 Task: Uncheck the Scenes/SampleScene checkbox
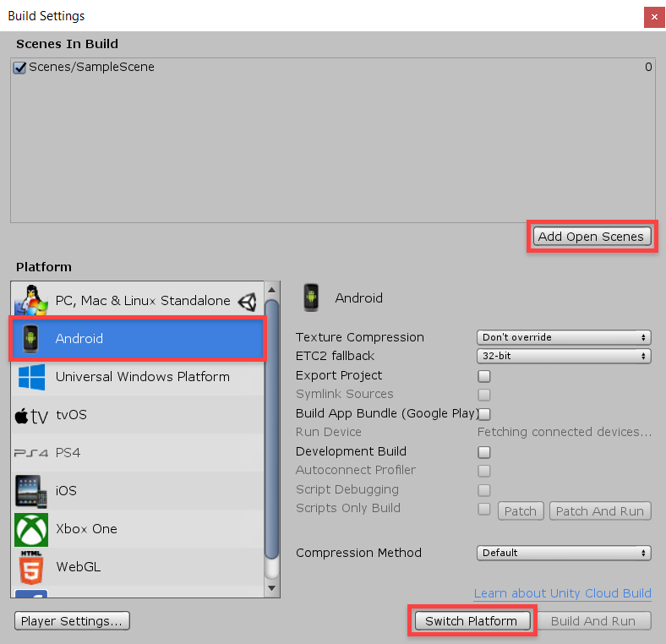pyautogui.click(x=19, y=68)
